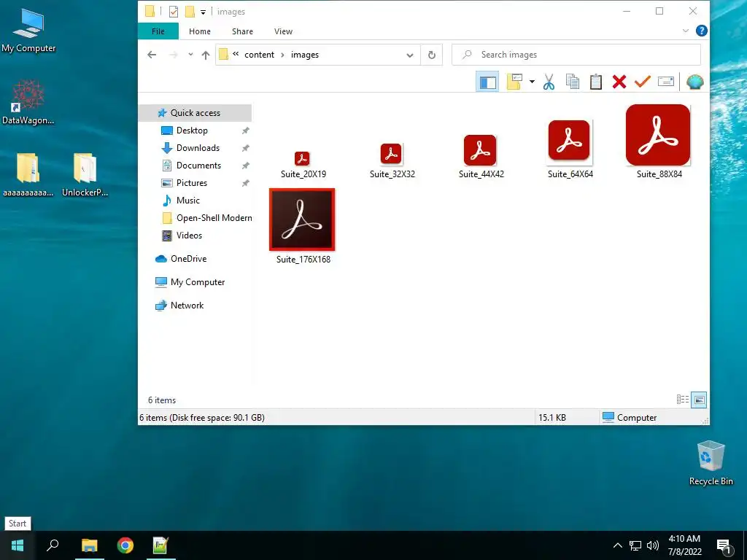Toggle the navigation pane toolbar button
Viewport: 747px width, 560px height.
[487, 82]
